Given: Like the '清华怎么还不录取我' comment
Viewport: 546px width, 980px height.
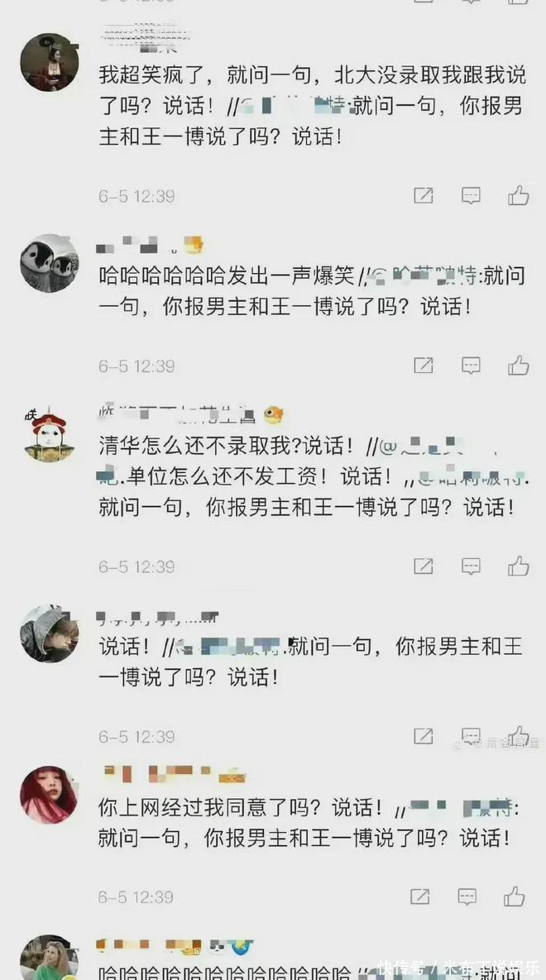Looking at the screenshot, I should tap(519, 566).
